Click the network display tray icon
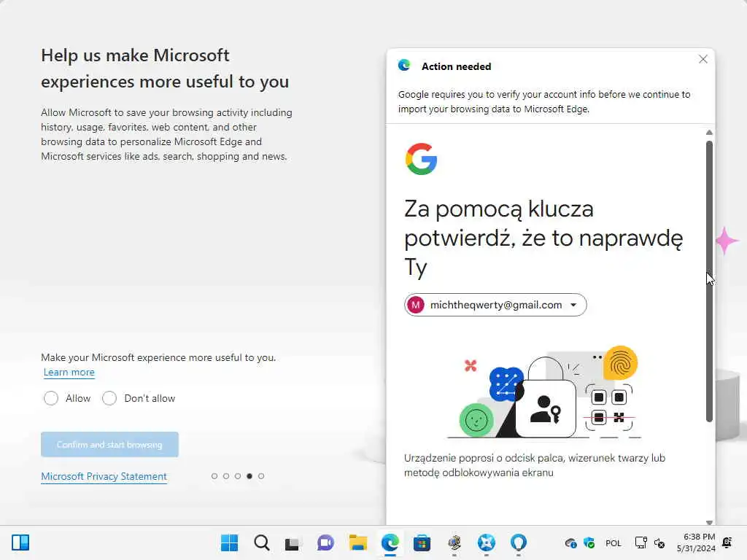 640,542
